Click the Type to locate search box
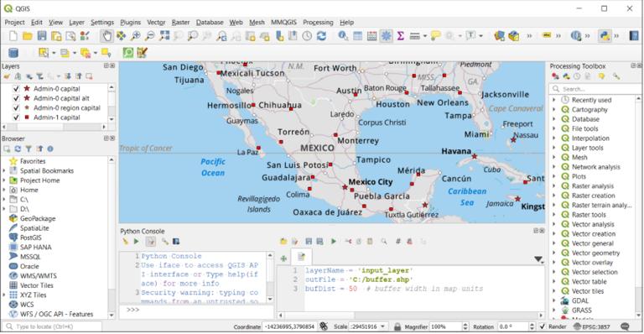The width and height of the screenshot is (644, 334). tap(52, 326)
